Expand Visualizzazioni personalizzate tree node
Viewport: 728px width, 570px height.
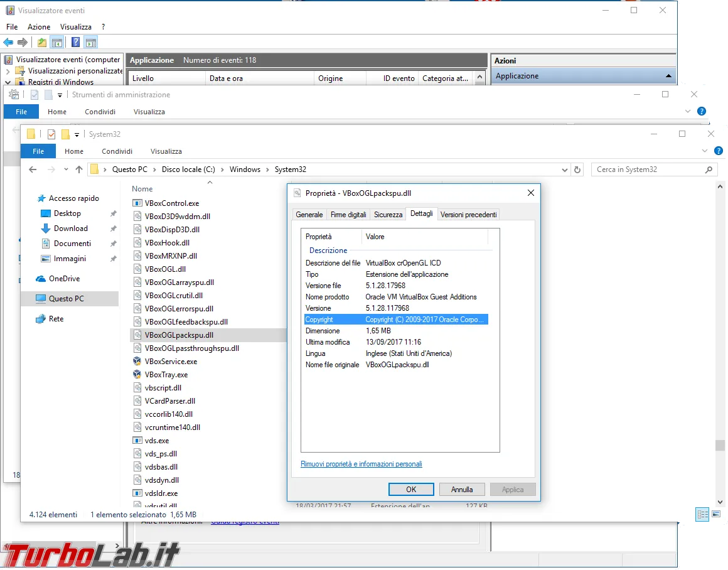pos(8,72)
